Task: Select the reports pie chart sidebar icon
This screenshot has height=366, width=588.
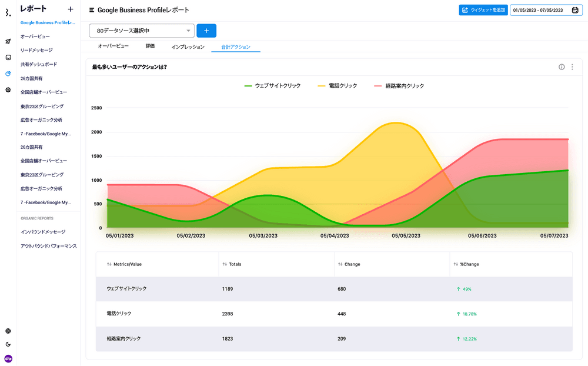Action: tap(8, 74)
